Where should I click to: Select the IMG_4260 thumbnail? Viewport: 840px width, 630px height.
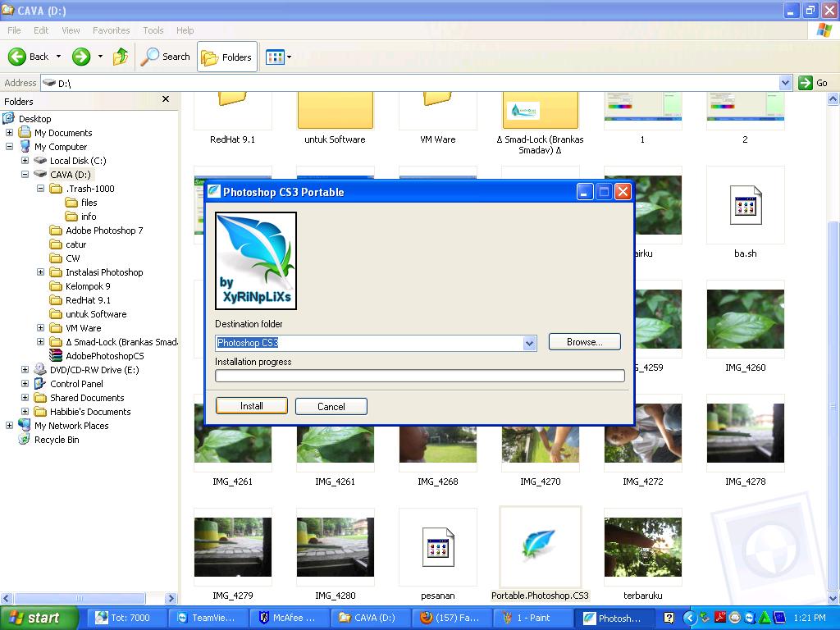point(745,319)
